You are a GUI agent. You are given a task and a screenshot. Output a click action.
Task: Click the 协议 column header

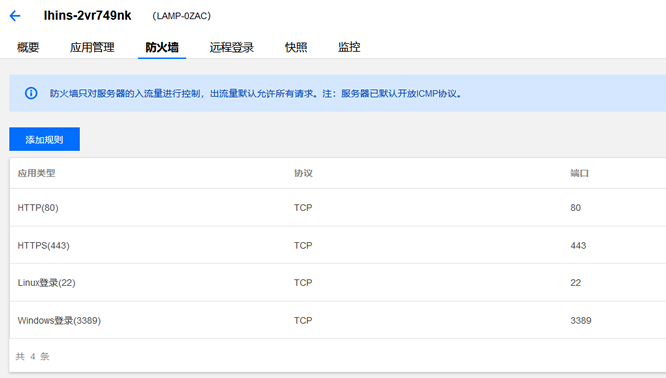pos(303,173)
